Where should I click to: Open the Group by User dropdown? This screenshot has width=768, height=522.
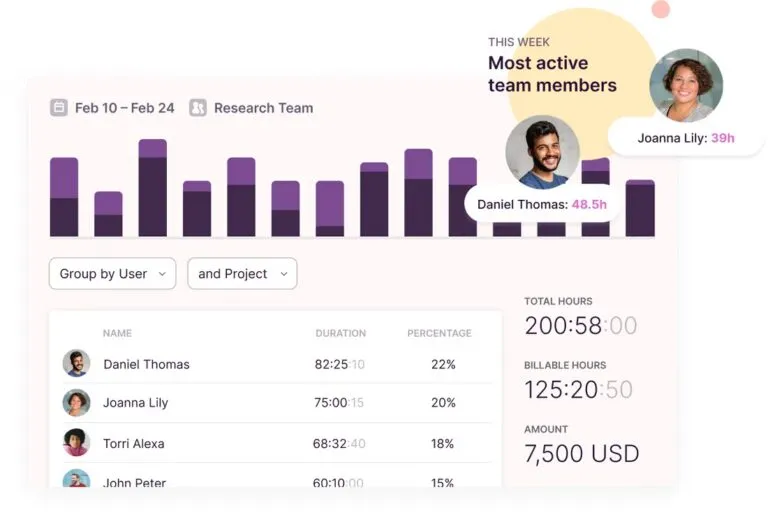click(112, 274)
